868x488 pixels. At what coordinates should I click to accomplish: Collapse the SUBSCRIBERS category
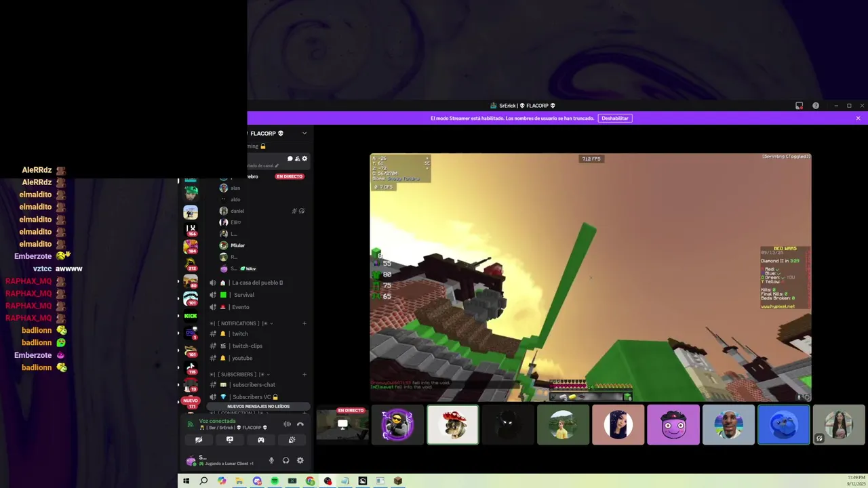237,374
